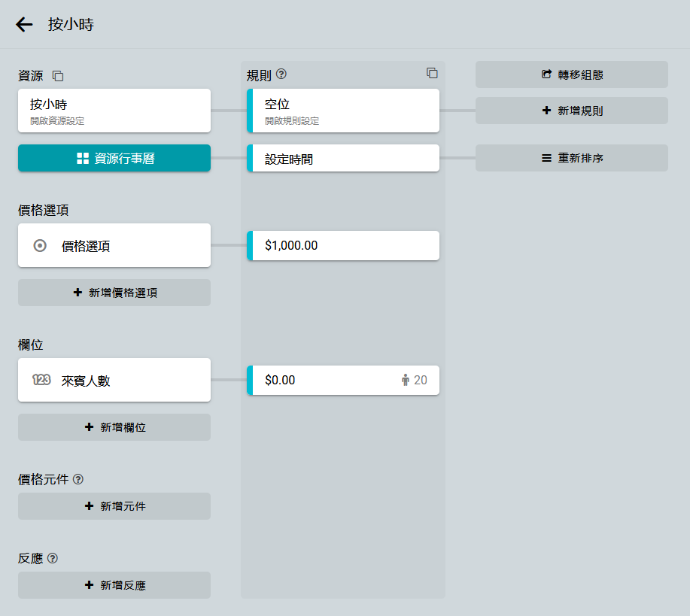The height and width of the screenshot is (616, 690).
Task: Click the help icon beside 規則
Action: pyautogui.click(x=281, y=74)
